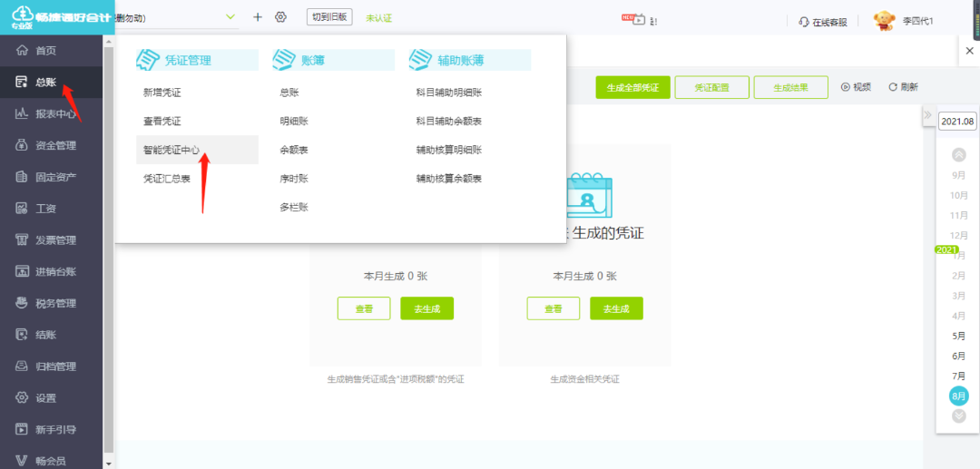Select 新增凭证 in the menu
Screen dimensions: 980x469
(x=162, y=93)
